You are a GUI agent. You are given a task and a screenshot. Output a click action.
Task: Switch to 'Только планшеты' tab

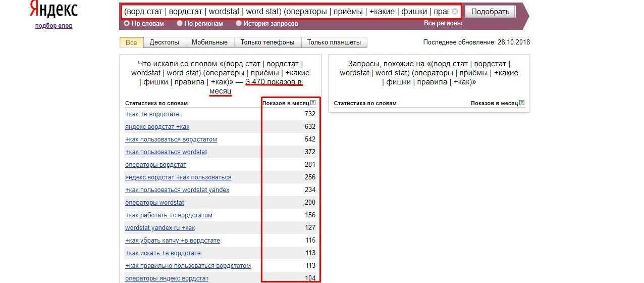point(334,42)
